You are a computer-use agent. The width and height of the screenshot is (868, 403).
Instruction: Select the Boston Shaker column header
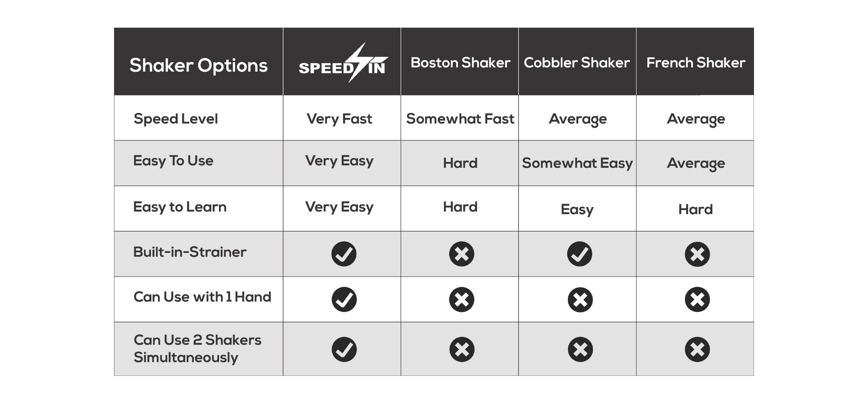pyautogui.click(x=460, y=63)
